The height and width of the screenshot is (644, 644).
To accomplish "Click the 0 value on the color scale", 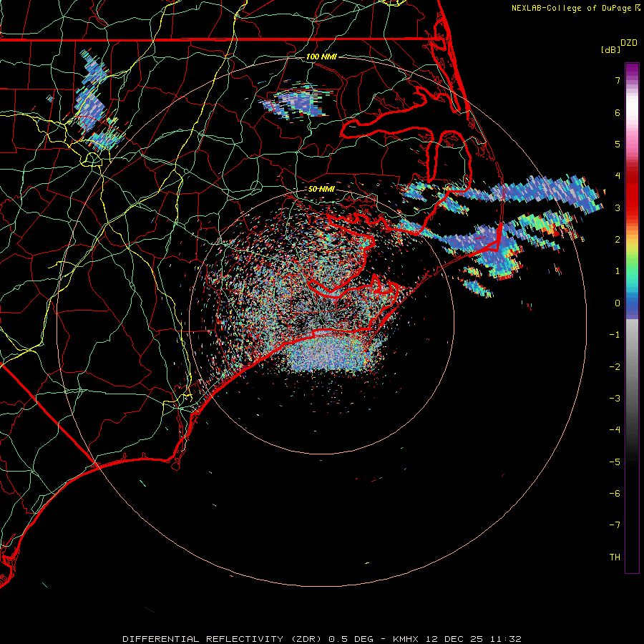I will (x=618, y=303).
